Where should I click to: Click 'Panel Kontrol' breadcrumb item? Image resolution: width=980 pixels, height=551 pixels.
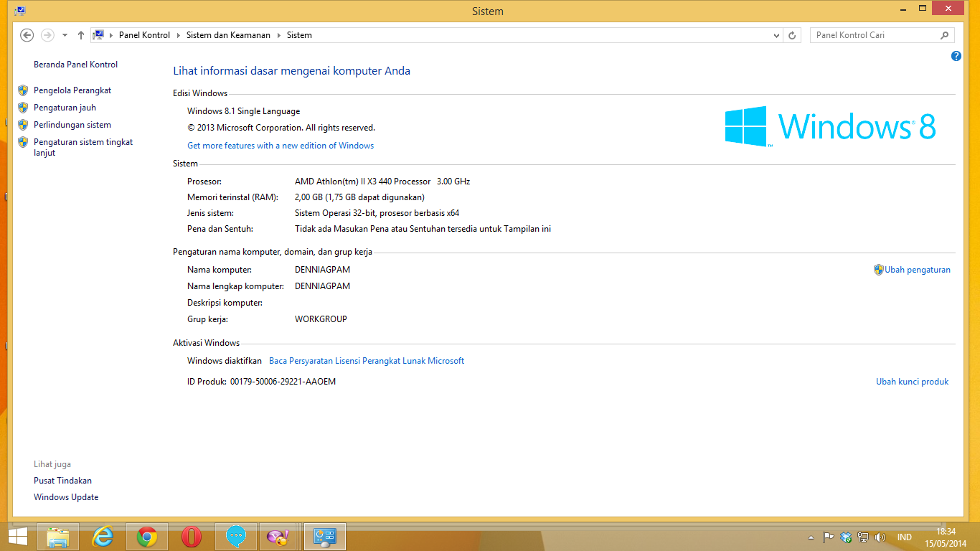point(144,35)
